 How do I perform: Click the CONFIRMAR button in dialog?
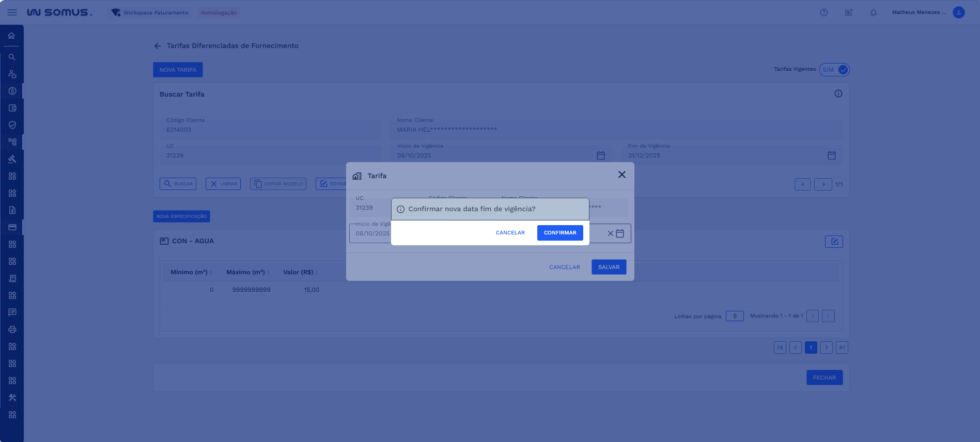[560, 233]
